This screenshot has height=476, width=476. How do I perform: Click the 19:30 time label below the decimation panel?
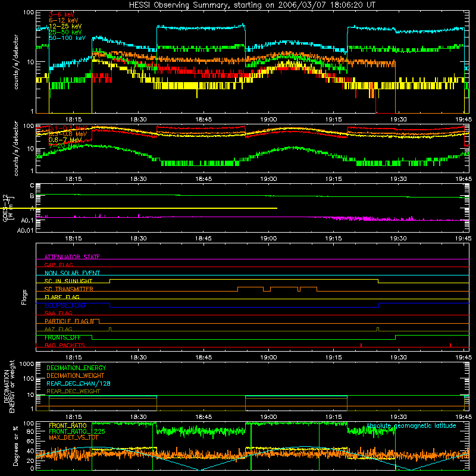(x=398, y=417)
